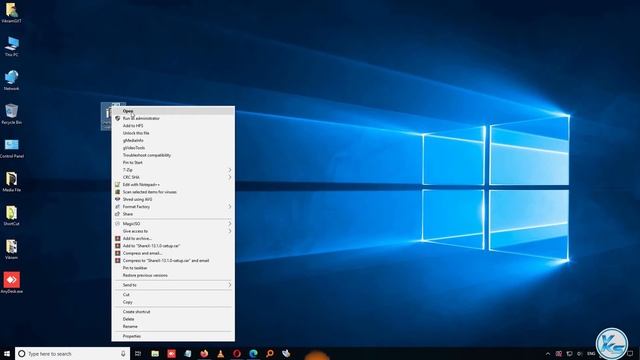Choose Run as administrator

(x=173, y=118)
